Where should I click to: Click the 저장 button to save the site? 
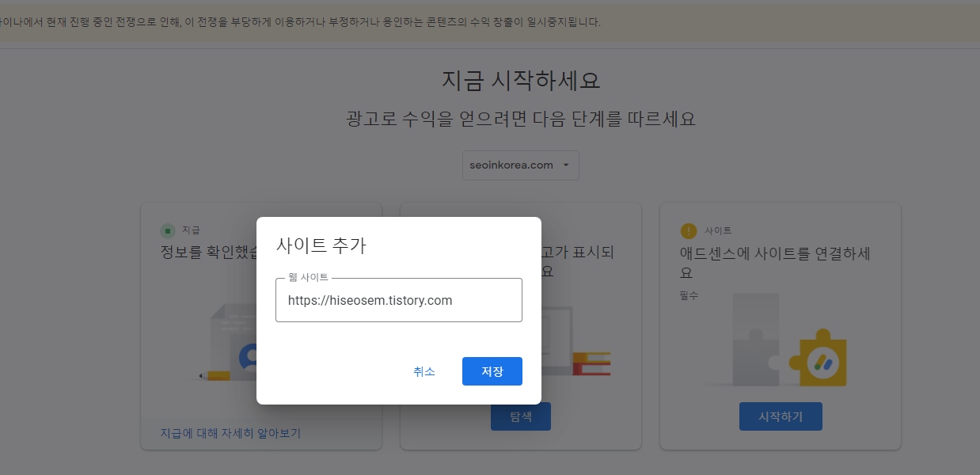click(492, 371)
